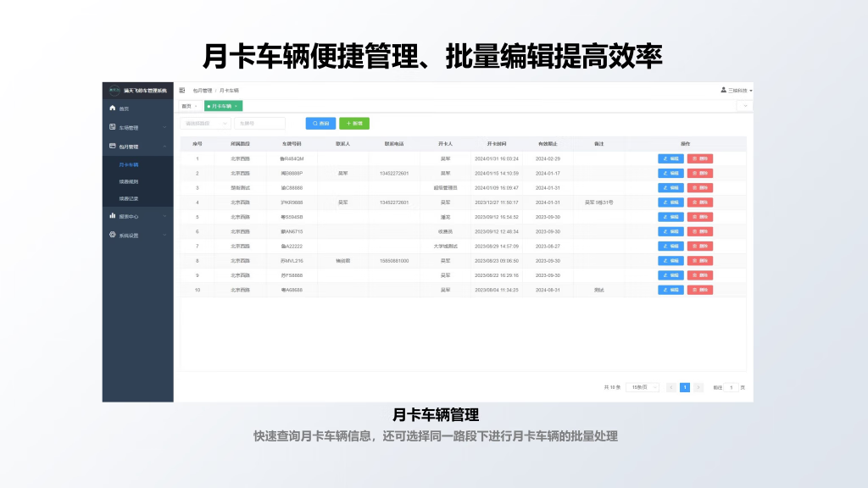868x488 pixels.
Task: Click the system logo in sidebar header
Action: point(114,90)
